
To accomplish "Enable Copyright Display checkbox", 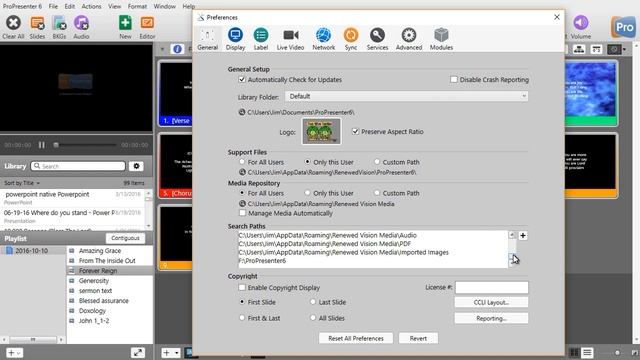I will (x=242, y=287).
